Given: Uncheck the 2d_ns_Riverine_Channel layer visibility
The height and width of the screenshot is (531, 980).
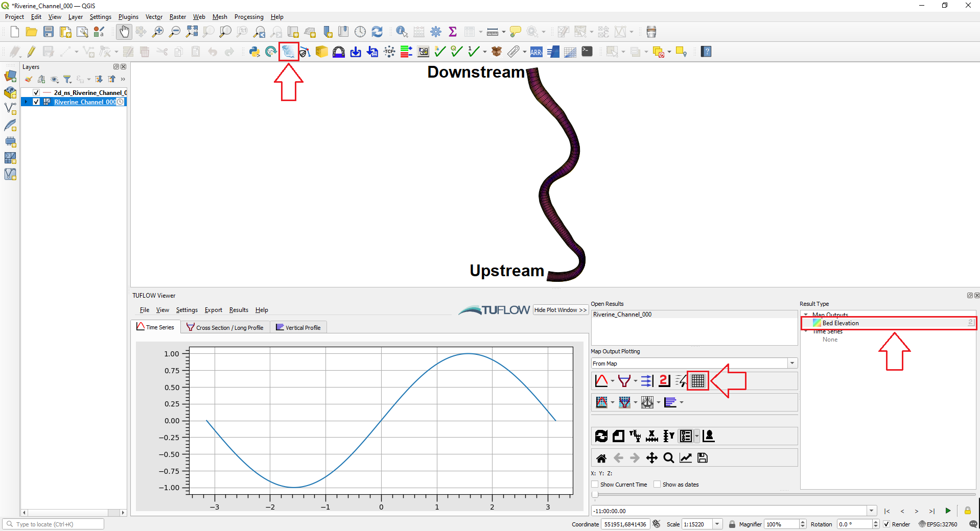Looking at the screenshot, I should [36, 92].
